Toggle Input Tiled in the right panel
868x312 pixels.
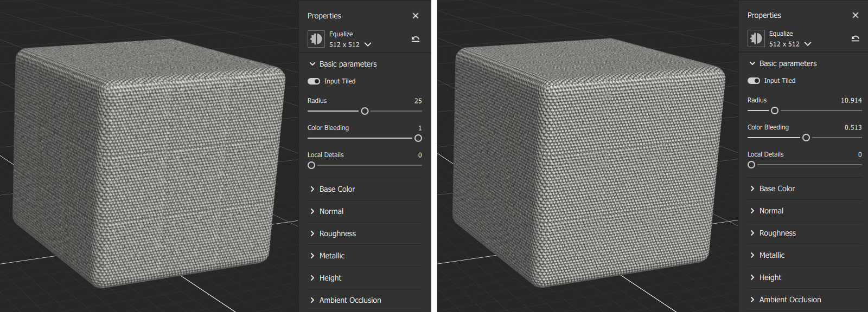(754, 81)
